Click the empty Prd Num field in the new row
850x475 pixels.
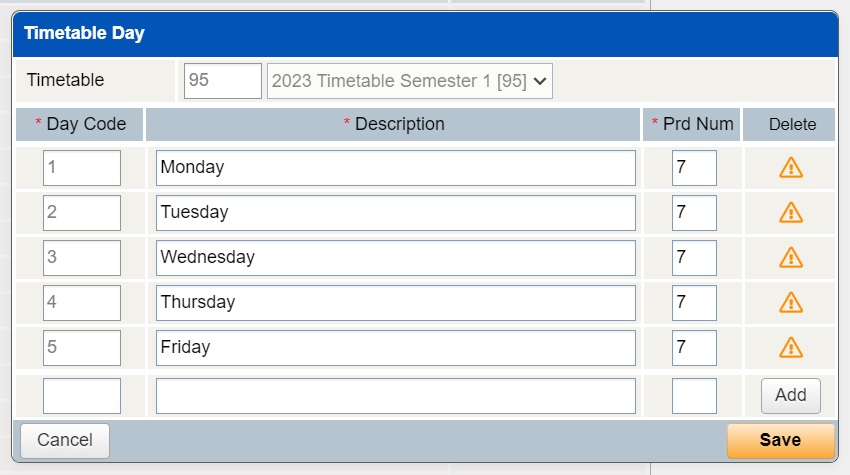pyautogui.click(x=694, y=396)
